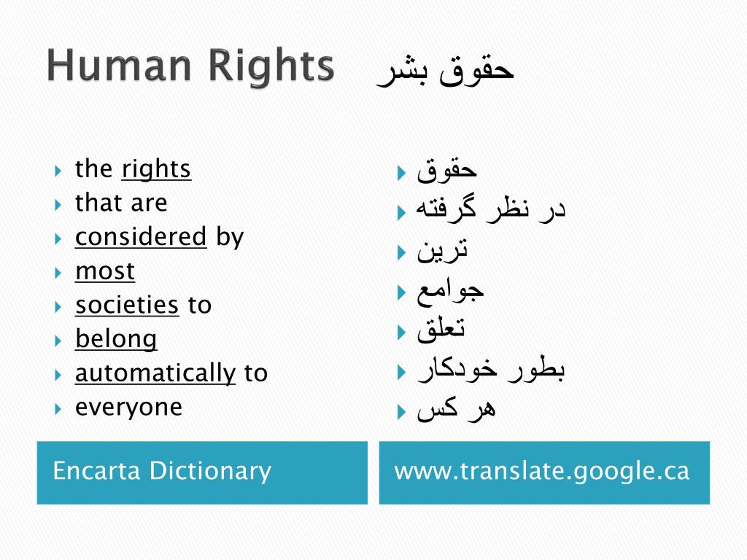The width and height of the screenshot is (747, 560).
Task: Click the underlined word 'most'
Action: [x=105, y=271]
